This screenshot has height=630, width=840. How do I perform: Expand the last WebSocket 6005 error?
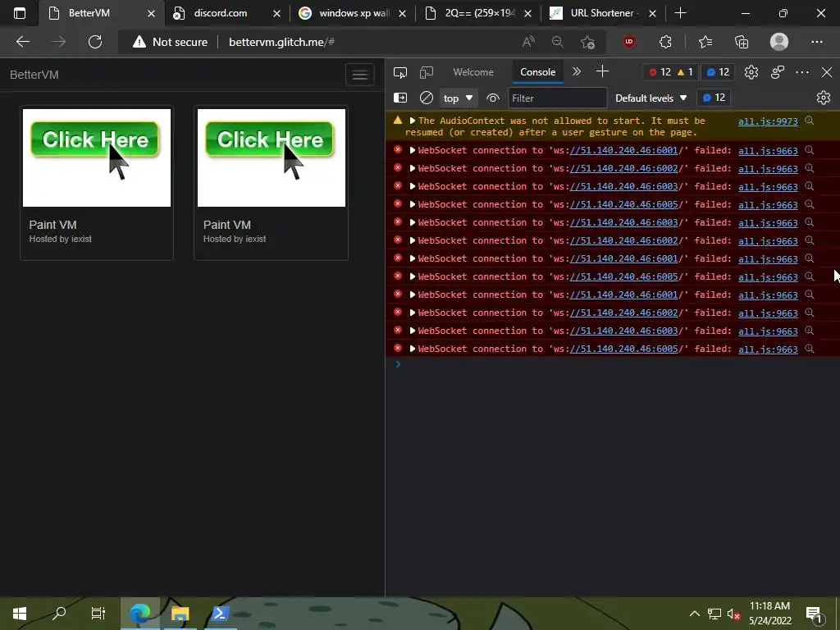413,349
